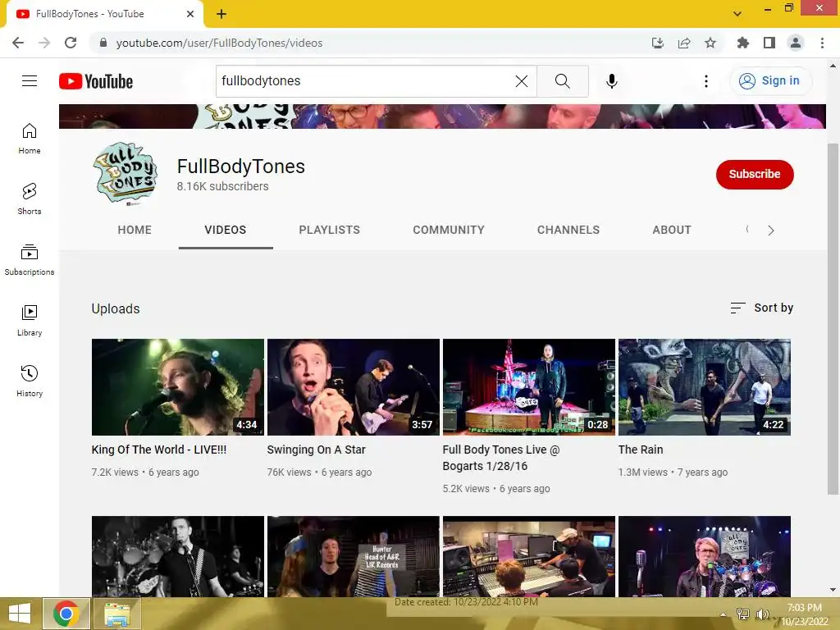Play the King Of The World thumbnail
Screen dimensions: 840x630
pos(178,387)
